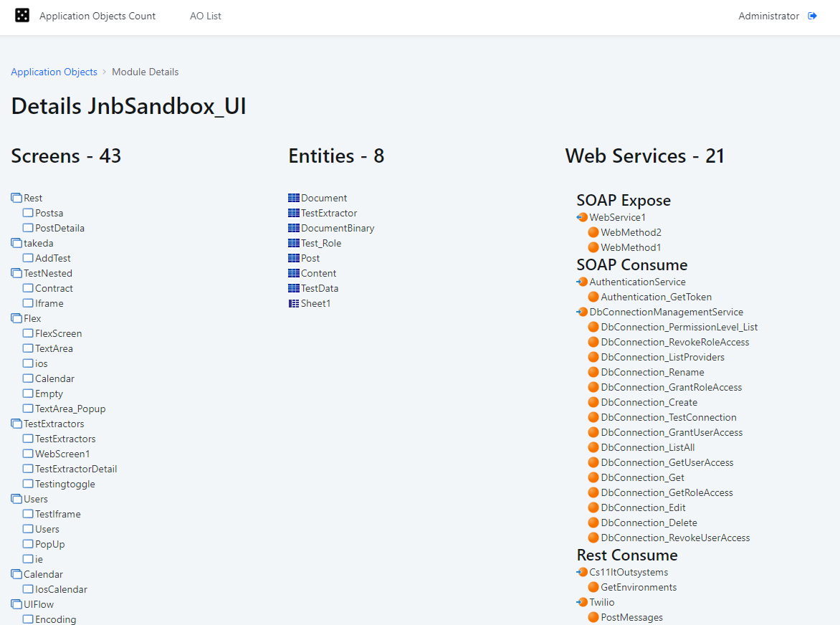
Task: Click the Administrator account name
Action: (x=768, y=15)
